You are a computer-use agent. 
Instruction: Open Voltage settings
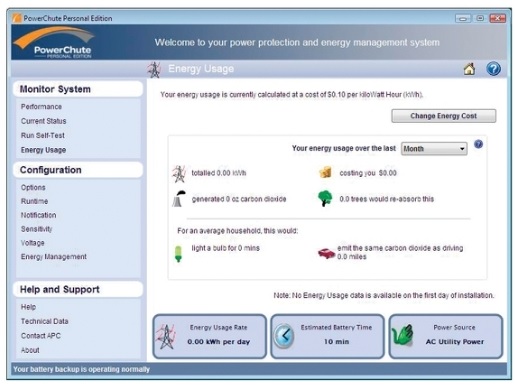click(32, 243)
